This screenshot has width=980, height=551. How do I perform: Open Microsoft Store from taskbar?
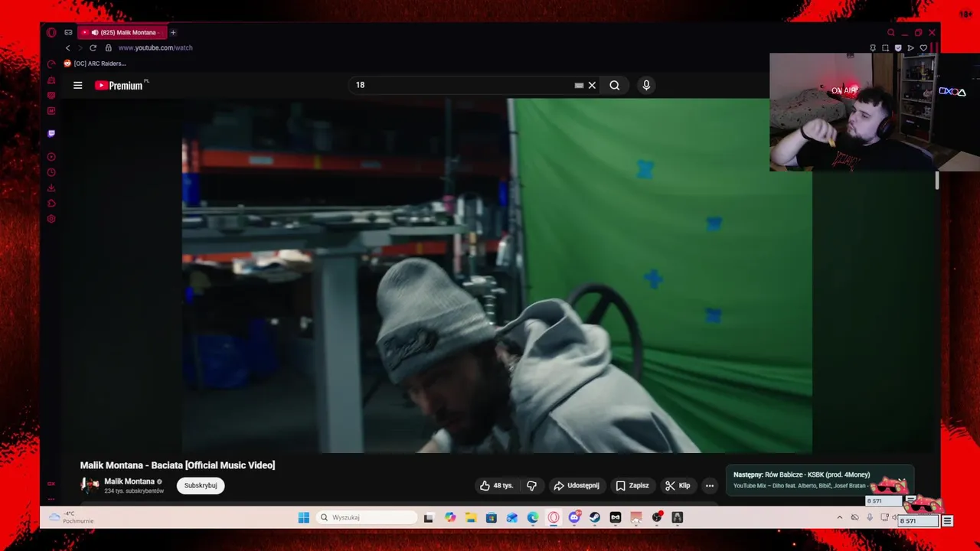click(x=492, y=517)
